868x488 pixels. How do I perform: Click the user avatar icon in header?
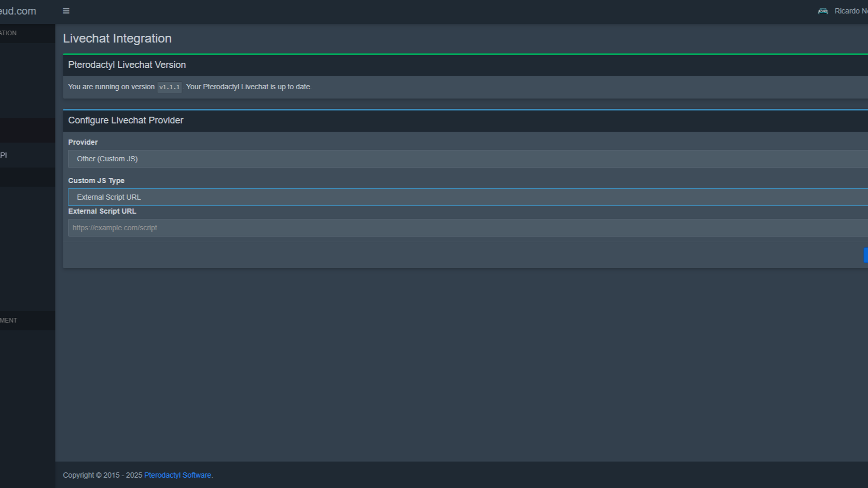point(823,11)
